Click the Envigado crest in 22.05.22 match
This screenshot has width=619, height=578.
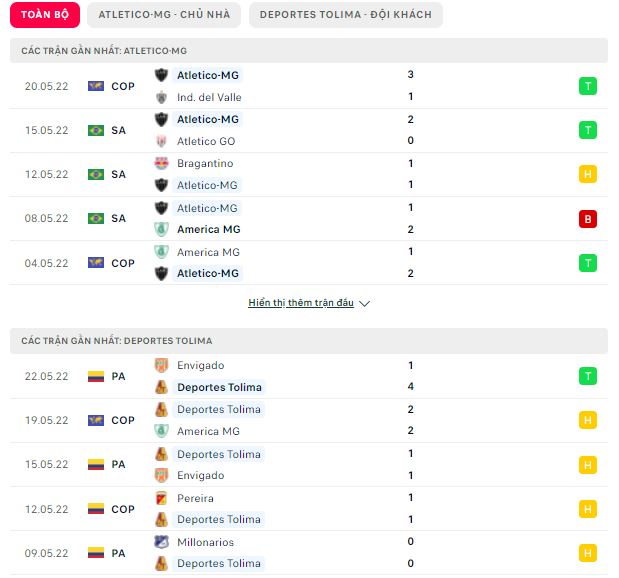click(161, 365)
